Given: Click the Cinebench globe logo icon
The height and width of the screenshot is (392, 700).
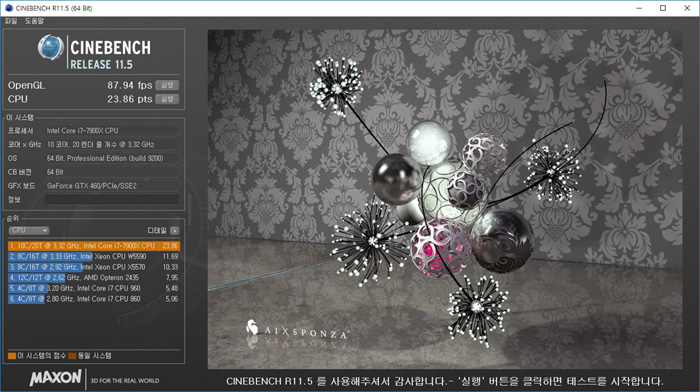Looking at the screenshot, I should tap(50, 47).
